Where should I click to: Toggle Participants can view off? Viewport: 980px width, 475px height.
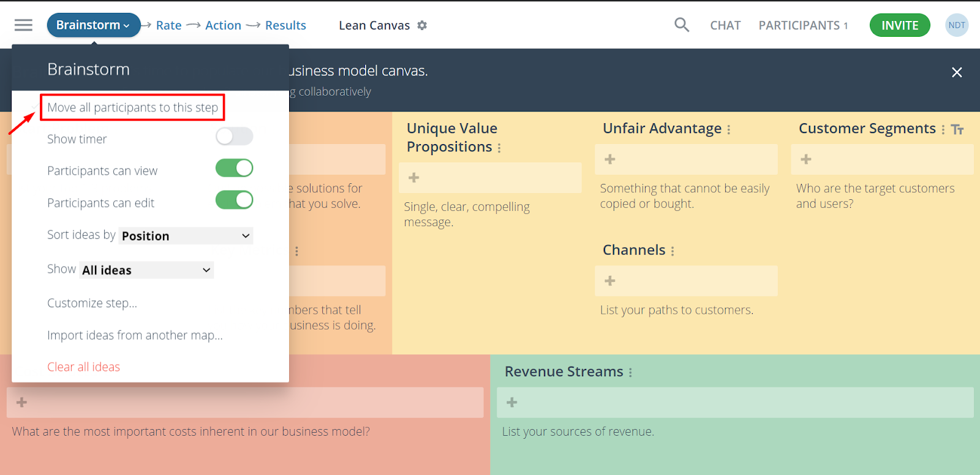(x=234, y=169)
